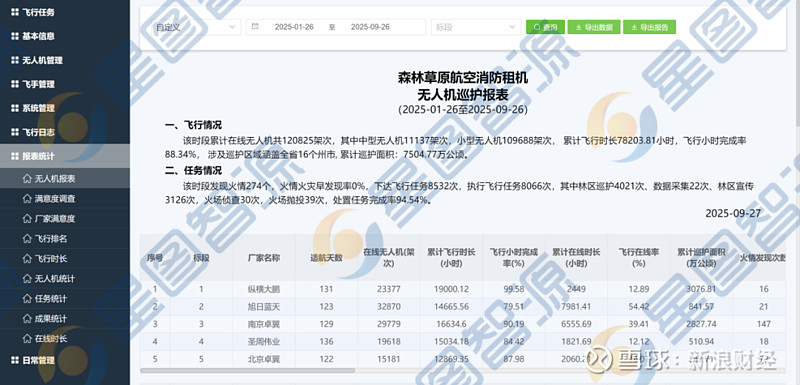Screen dimensions: 800x385
Task: Click the grid icon beside 报表统计
Action: [x=14, y=156]
